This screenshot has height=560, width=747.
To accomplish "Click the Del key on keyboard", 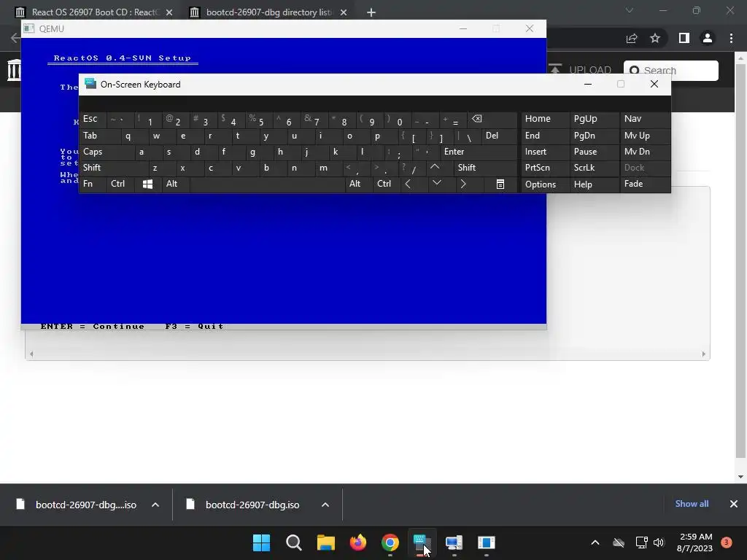I will [x=499, y=136].
